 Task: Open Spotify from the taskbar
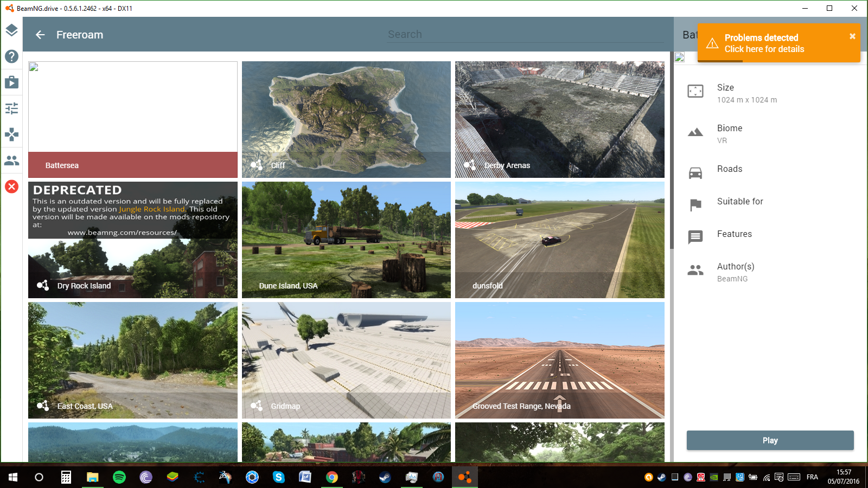point(119,477)
